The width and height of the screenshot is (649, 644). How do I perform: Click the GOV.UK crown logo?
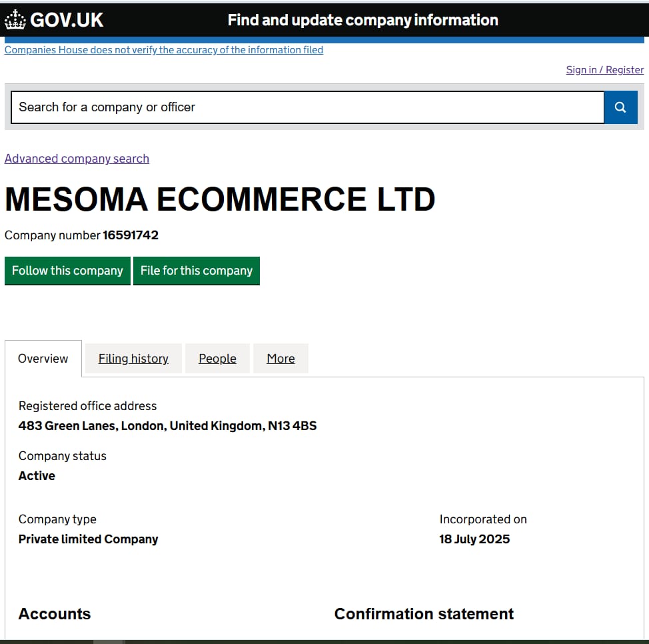tap(15, 19)
